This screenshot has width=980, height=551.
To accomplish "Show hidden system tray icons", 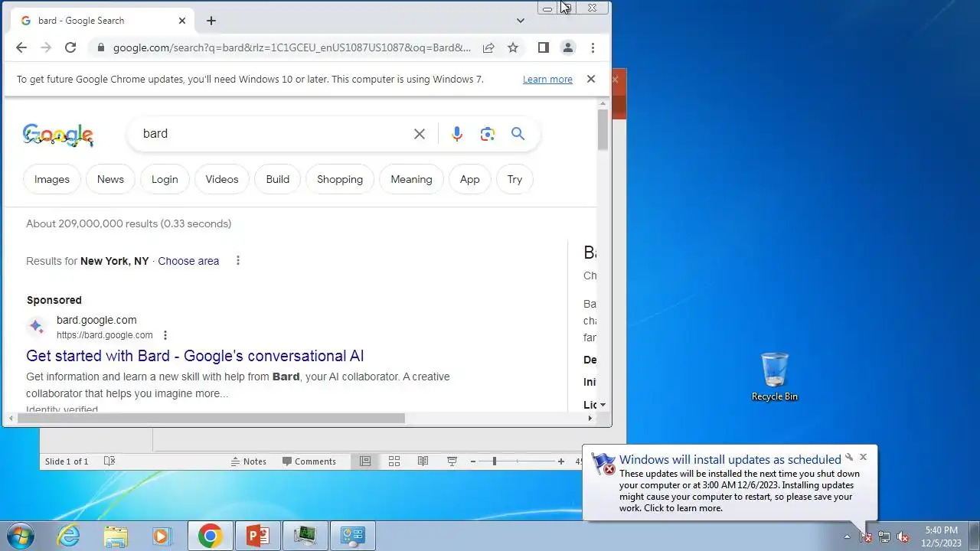I will click(847, 536).
